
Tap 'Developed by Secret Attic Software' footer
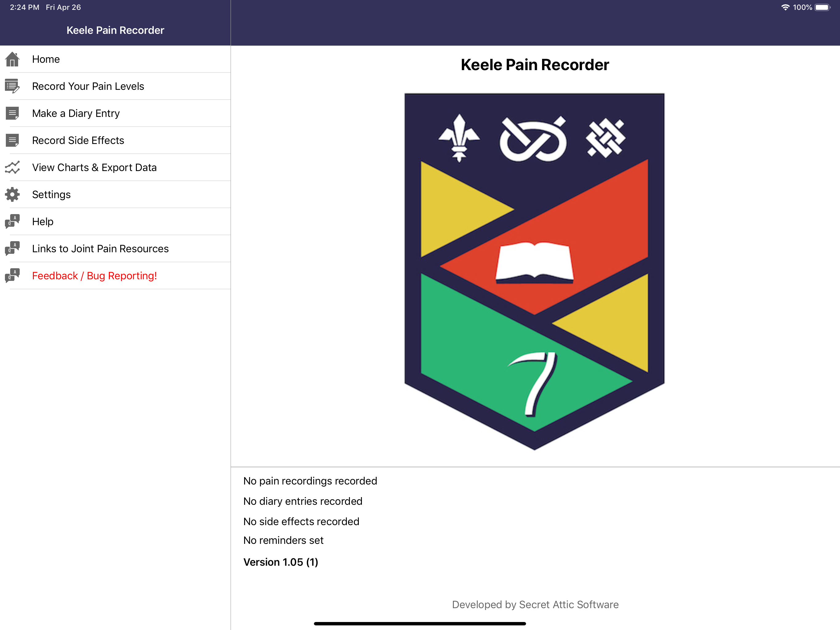535,604
